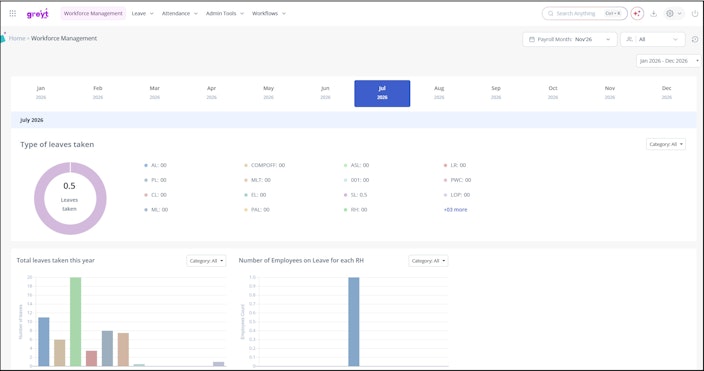This screenshot has width=704, height=371.
Task: Select the Aug 2026 month tab
Action: pos(439,93)
